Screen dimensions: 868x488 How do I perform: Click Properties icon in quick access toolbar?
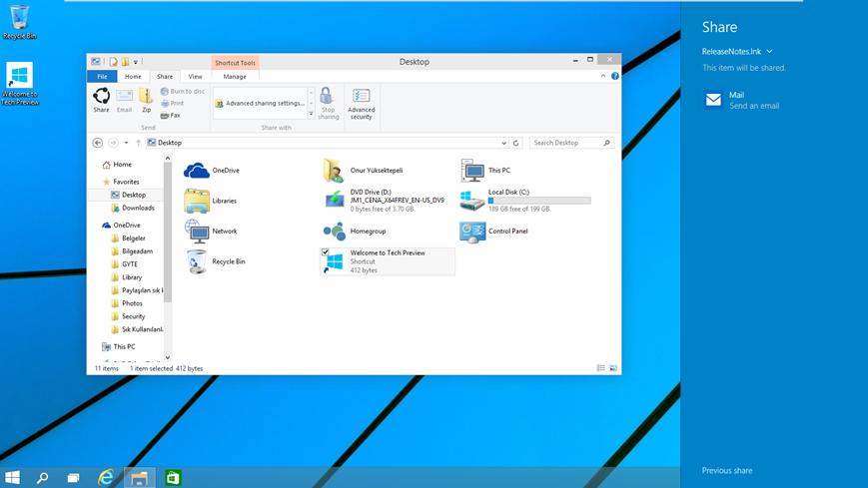click(114, 62)
